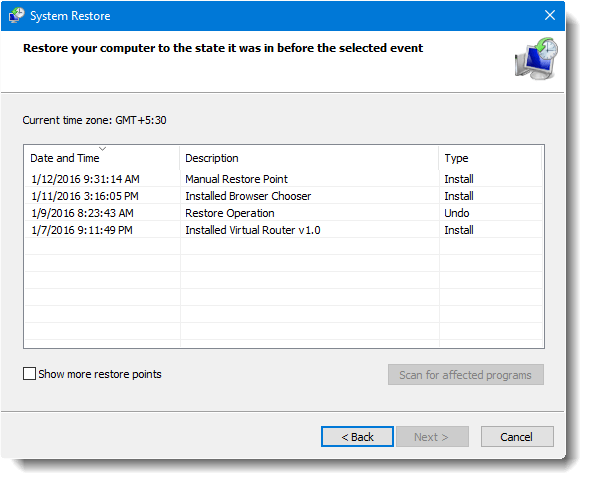Toggle sort arrow above Date and Time

pyautogui.click(x=102, y=149)
